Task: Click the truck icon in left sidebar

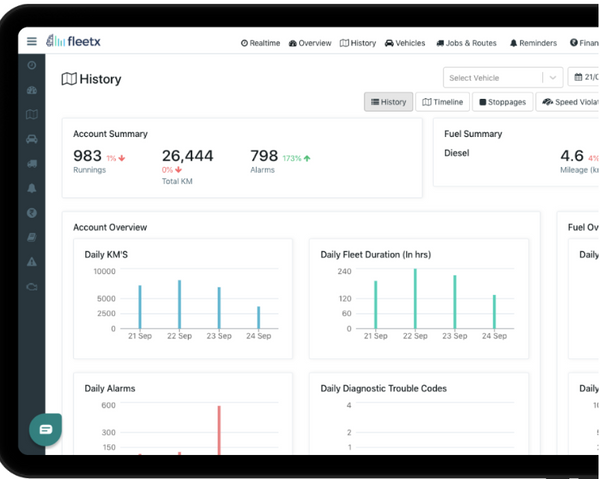Action: coord(32,163)
